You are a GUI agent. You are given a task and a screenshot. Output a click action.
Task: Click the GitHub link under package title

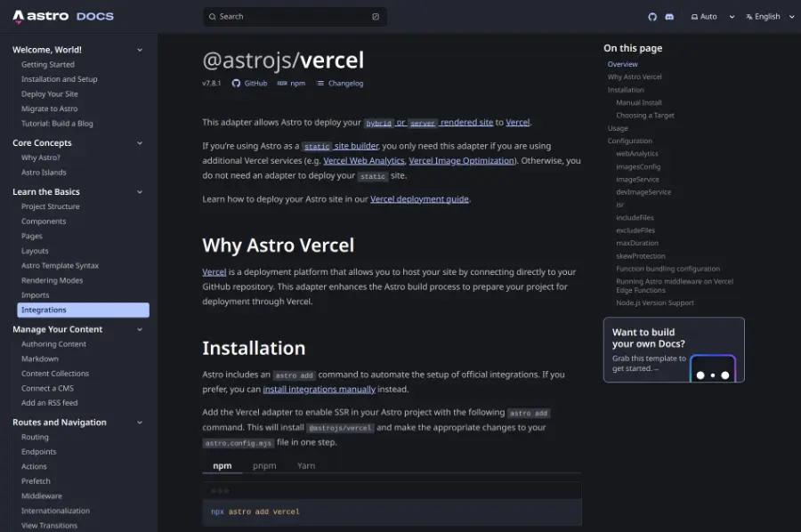(249, 83)
